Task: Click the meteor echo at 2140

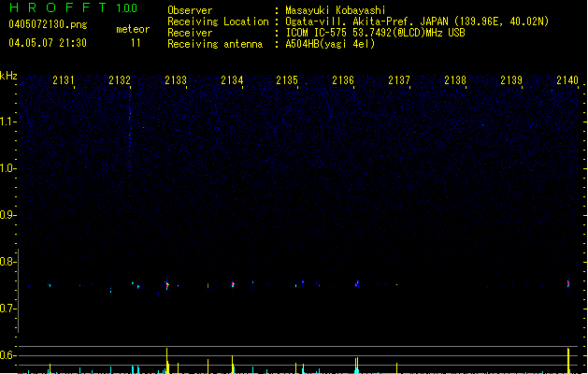Action: (x=568, y=283)
